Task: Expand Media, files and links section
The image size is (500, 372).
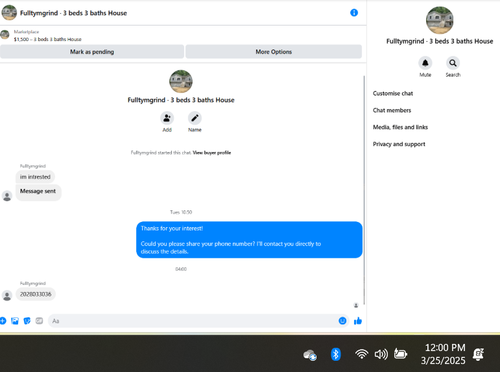Action: click(400, 127)
